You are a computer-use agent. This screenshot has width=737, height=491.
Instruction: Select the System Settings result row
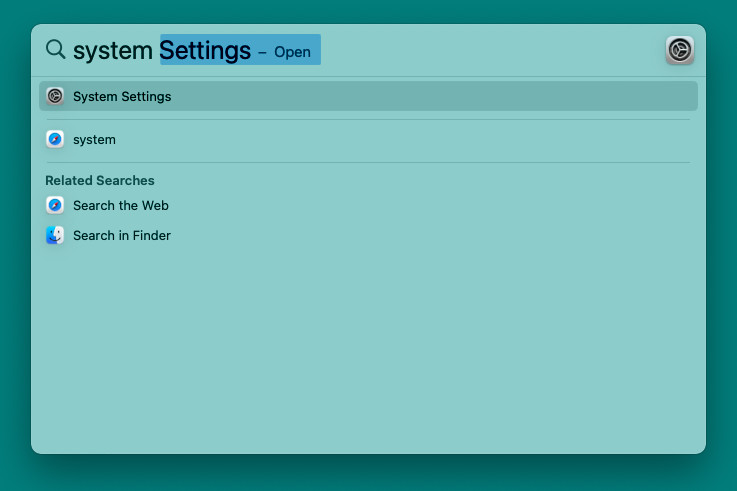(368, 96)
